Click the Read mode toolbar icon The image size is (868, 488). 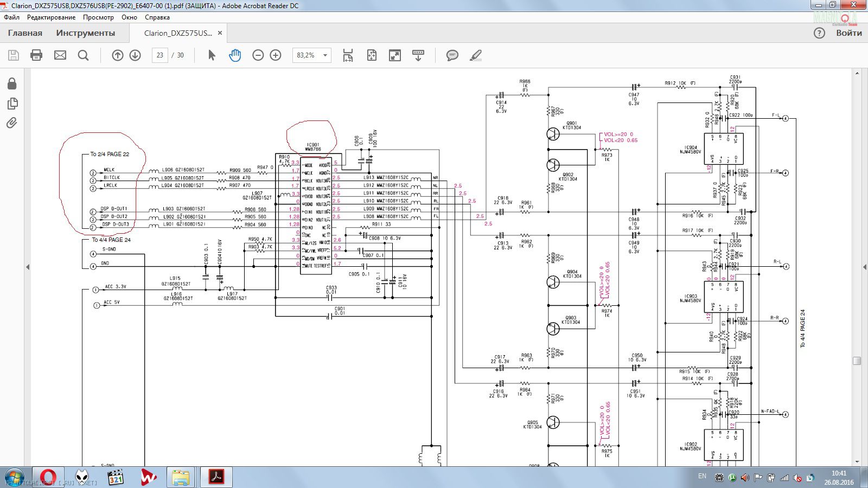pyautogui.click(x=418, y=55)
